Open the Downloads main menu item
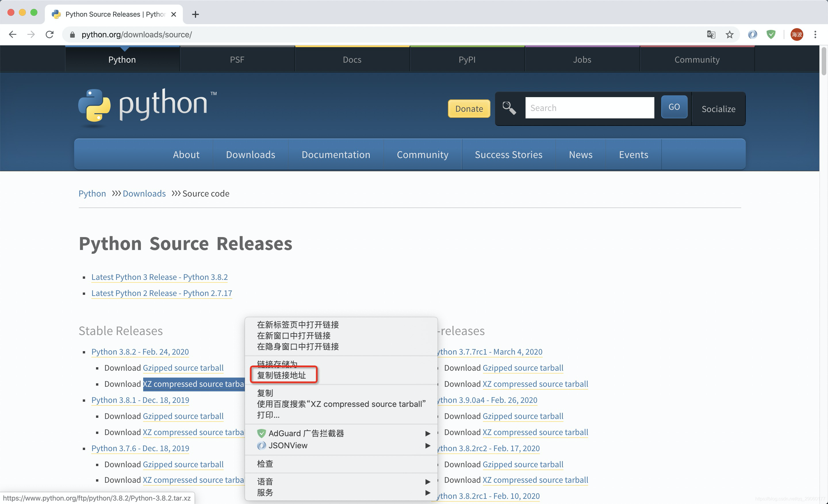The image size is (828, 504). coord(250,155)
